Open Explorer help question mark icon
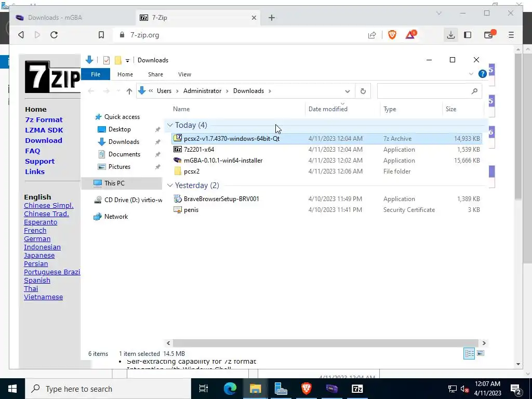532x399 pixels. [482, 74]
